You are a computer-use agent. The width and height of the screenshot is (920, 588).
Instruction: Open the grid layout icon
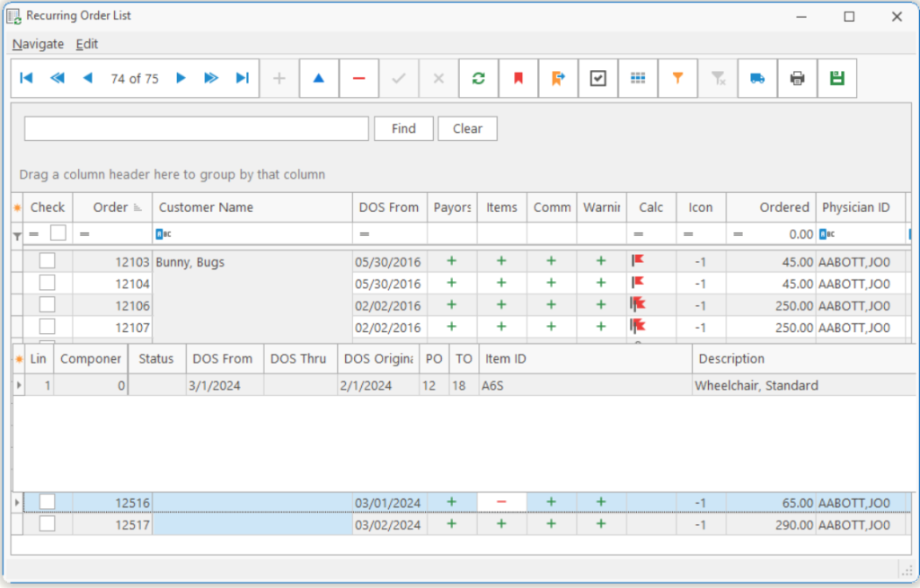point(638,78)
